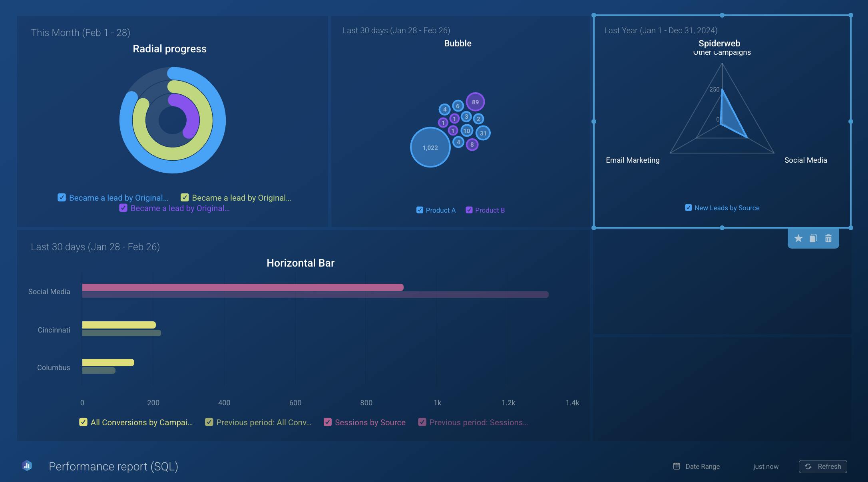Click the Refresh button

[x=823, y=466]
